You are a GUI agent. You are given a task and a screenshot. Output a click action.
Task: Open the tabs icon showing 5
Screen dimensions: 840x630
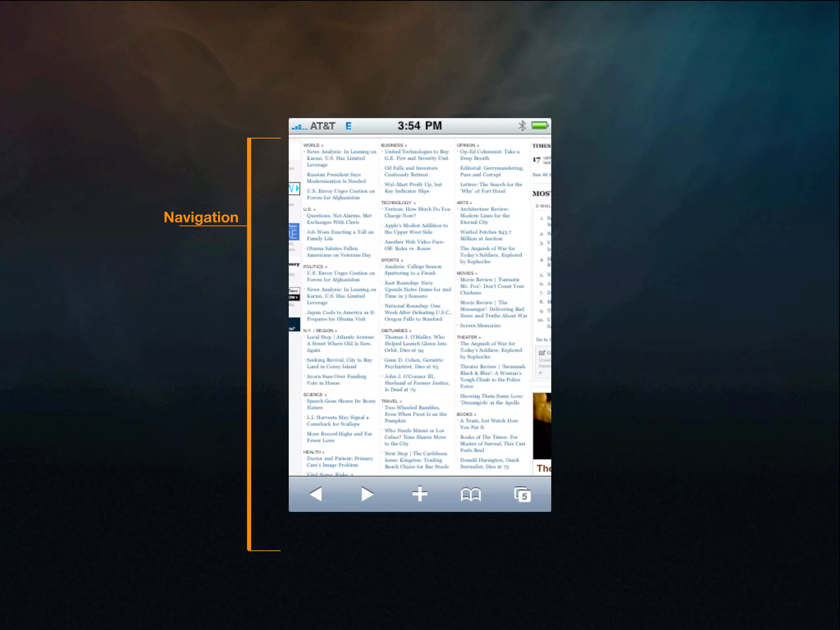[522, 495]
